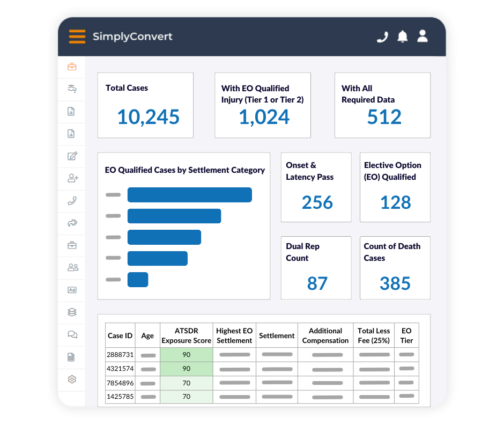Open the Ad sidebar icon
The width and height of the screenshot is (504, 423).
click(x=72, y=290)
